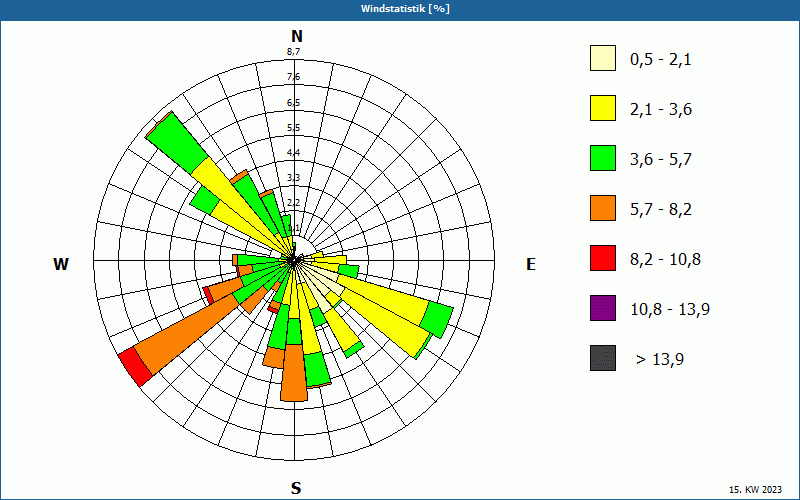Click the yellow 2,1 - 3,6 legend swatch
Screen dimensions: 800x500
[x=603, y=108]
